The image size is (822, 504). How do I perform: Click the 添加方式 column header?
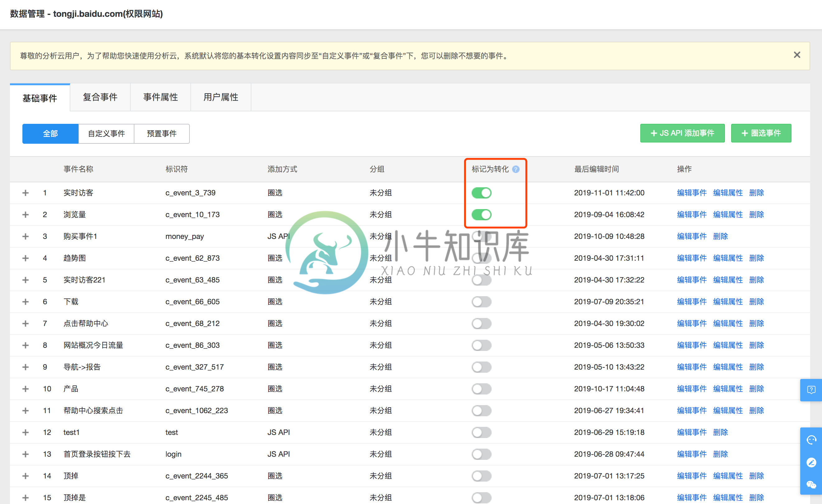(282, 170)
